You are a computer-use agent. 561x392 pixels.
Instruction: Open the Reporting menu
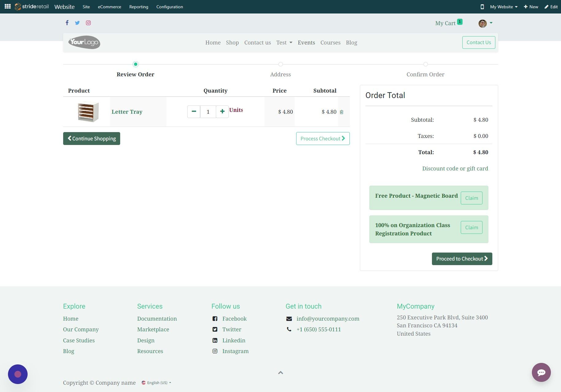139,7
